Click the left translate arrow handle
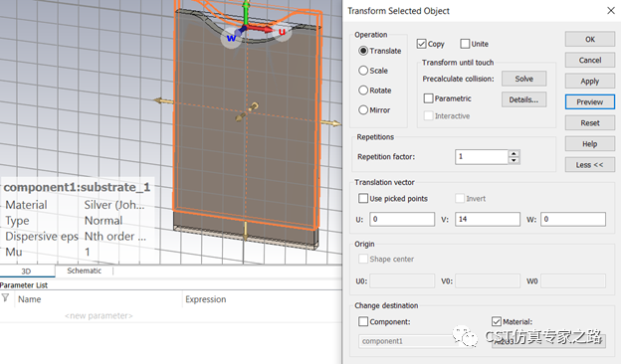The width and height of the screenshot is (621, 364). point(163,101)
